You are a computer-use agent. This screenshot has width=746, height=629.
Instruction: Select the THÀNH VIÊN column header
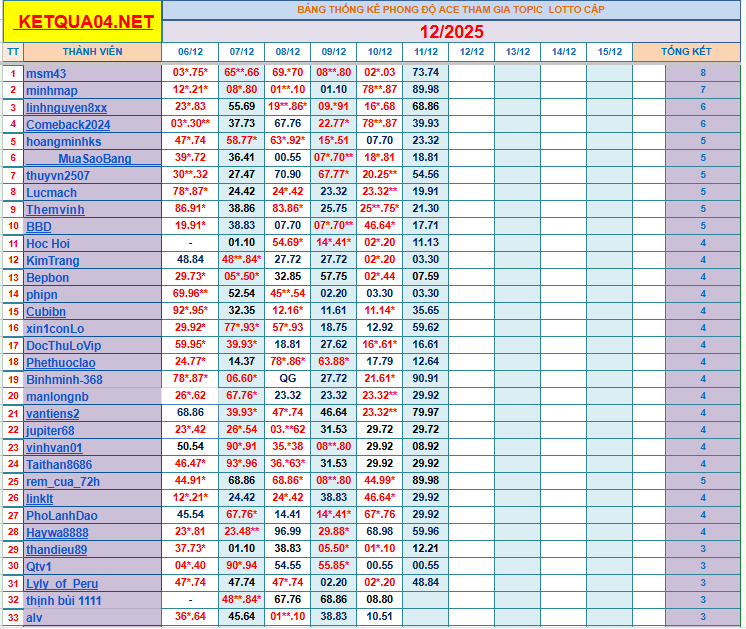tap(93, 51)
